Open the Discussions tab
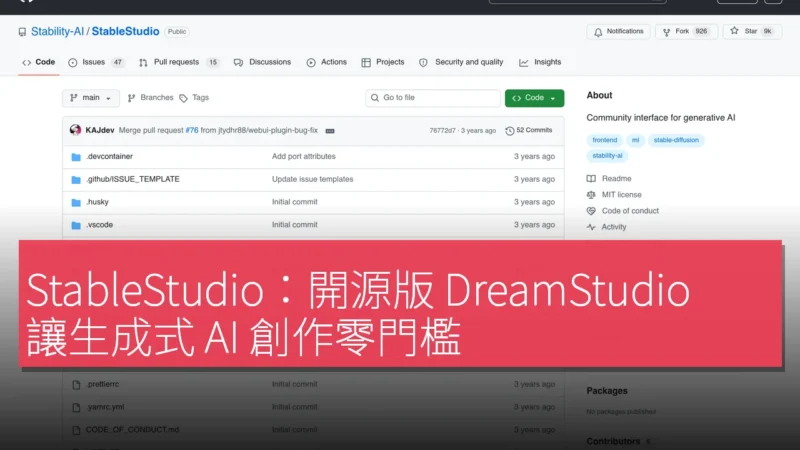Viewport: 800px width, 450px height. tap(262, 62)
